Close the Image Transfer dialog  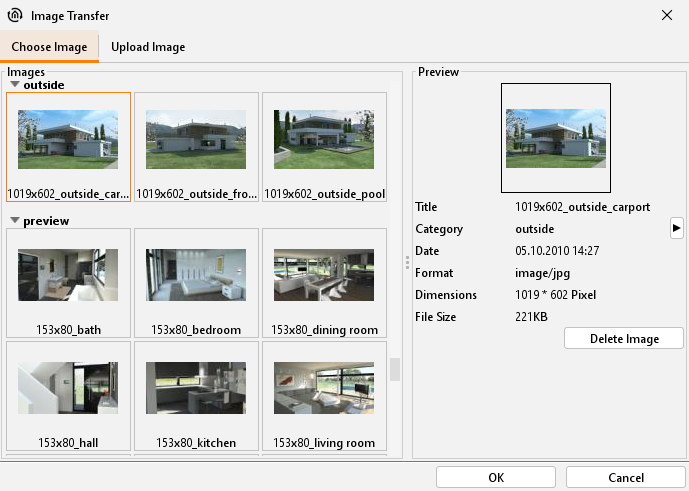[667, 15]
